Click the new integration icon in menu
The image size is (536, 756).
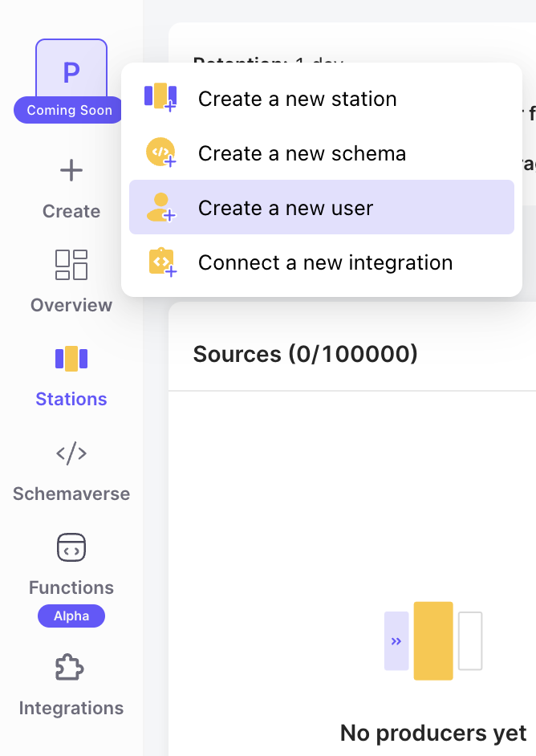coord(162,262)
